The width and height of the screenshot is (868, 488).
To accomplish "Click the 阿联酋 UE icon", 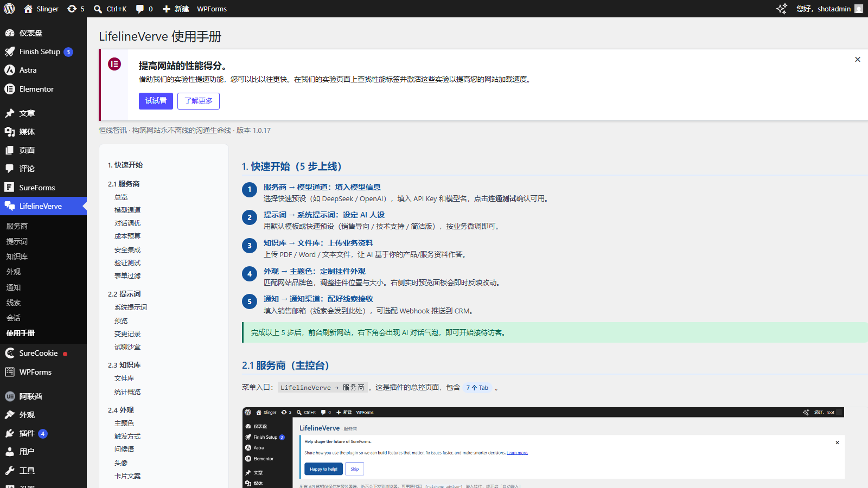I will 10,396.
